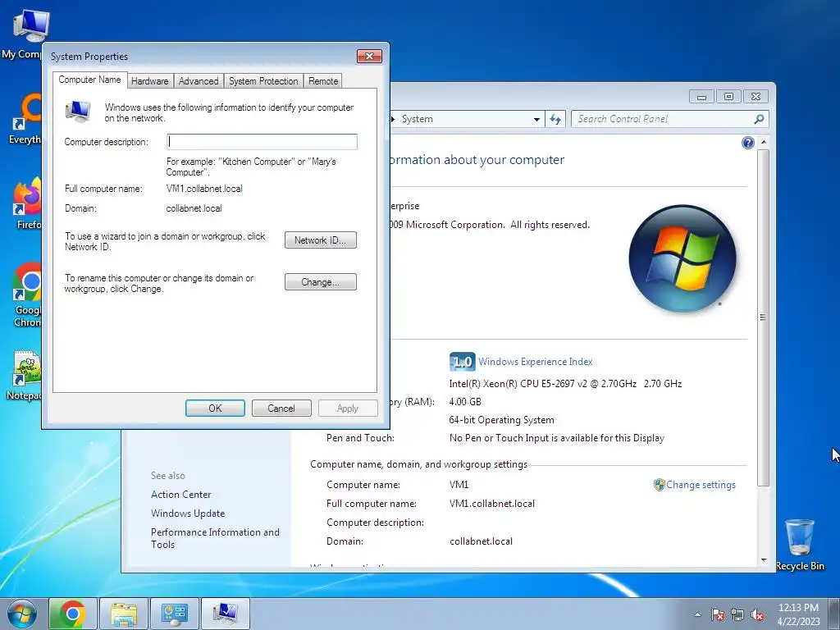Open Windows Explorer from the taskbar

124,614
